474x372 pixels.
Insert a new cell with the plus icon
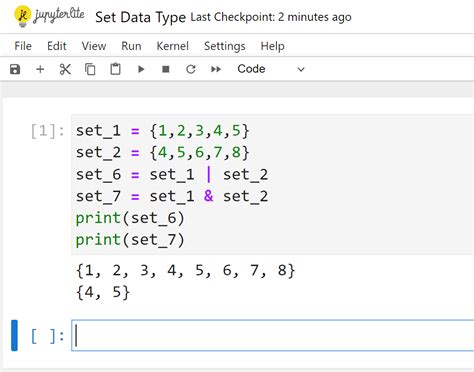tap(40, 69)
